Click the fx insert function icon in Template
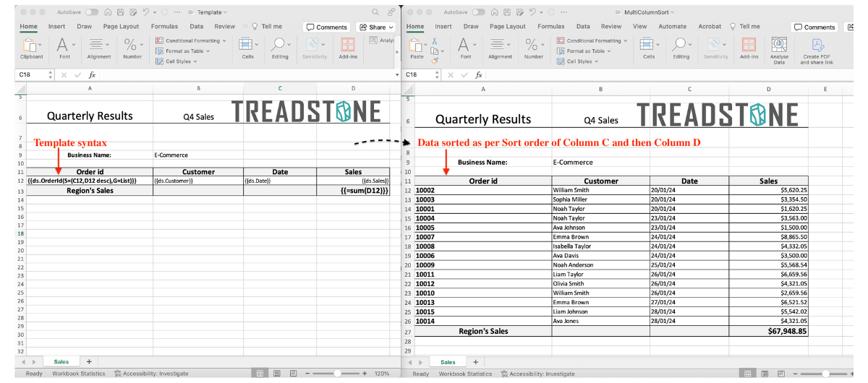The height and width of the screenshot is (383, 868). point(92,74)
